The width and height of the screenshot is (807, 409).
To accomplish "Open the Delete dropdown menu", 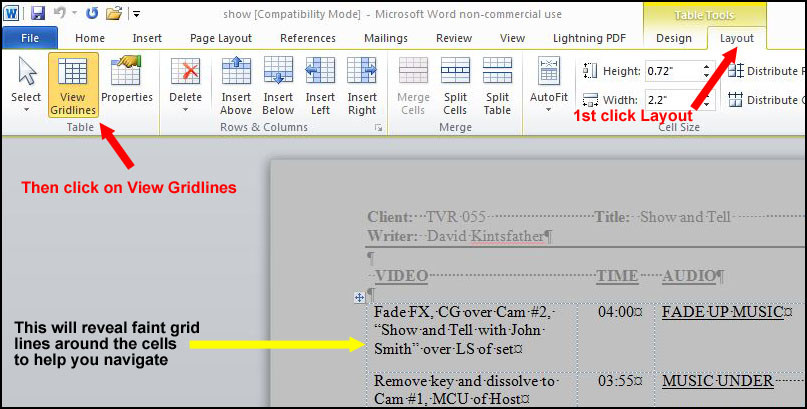I will click(x=185, y=108).
